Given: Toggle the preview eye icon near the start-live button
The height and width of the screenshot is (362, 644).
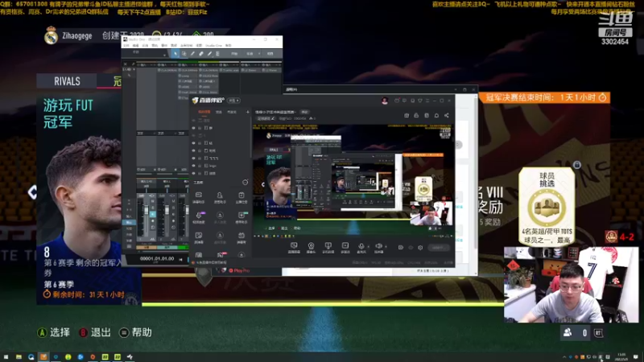Looking at the screenshot, I should (411, 248).
